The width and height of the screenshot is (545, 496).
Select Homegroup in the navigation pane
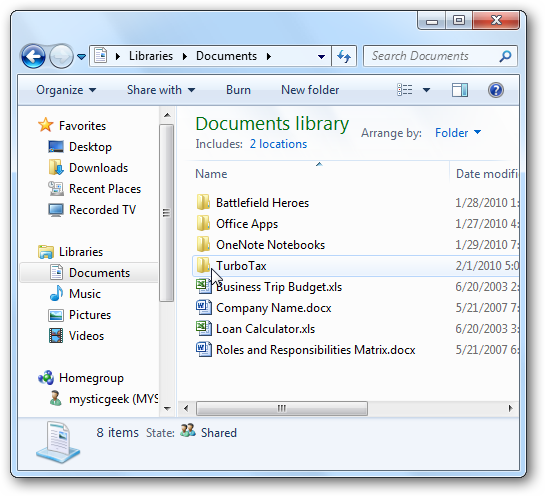[91, 378]
